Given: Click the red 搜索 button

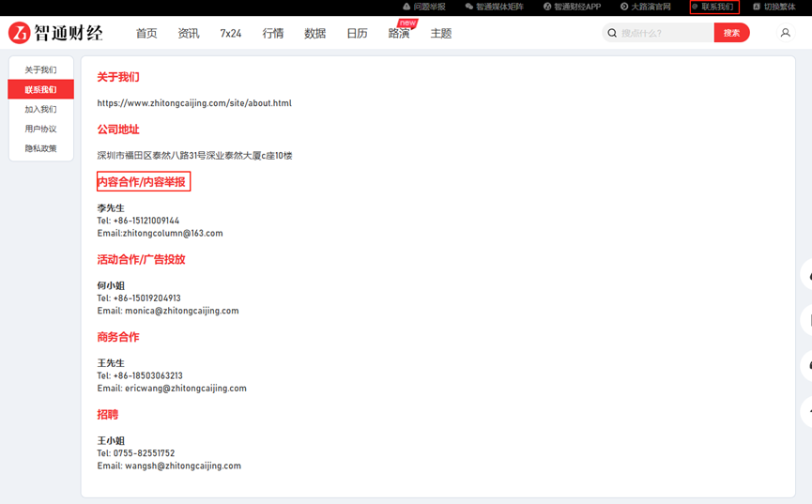Looking at the screenshot, I should pos(731,33).
